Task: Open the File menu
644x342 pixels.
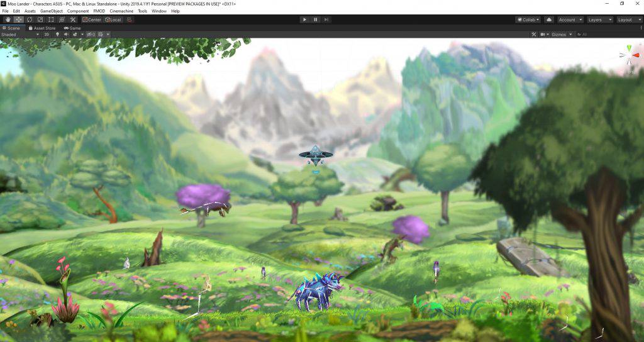Action: point(5,11)
